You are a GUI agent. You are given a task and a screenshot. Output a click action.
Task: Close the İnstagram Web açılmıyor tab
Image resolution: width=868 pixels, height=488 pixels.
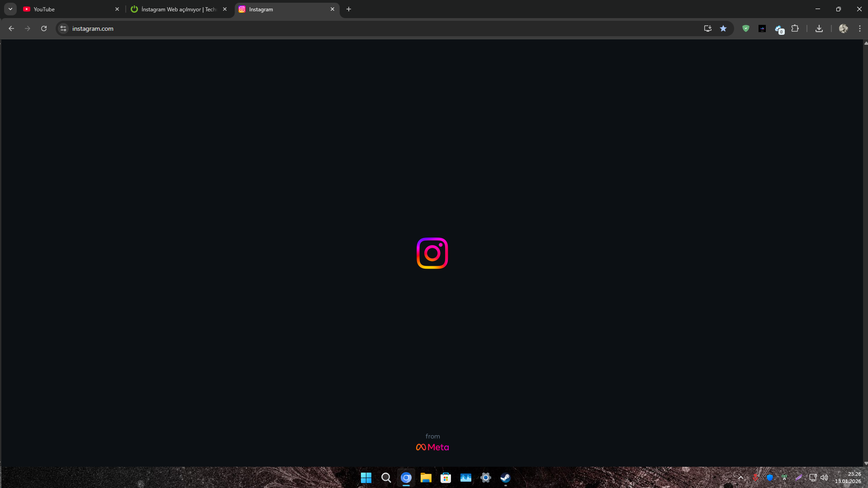[x=225, y=9]
